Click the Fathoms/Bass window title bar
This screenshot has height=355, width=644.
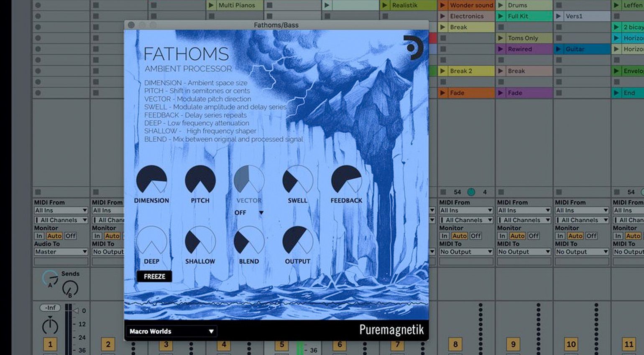tap(276, 25)
